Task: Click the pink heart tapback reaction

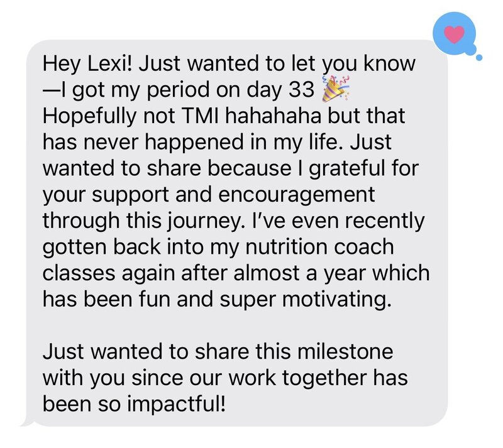Action: pos(455,33)
